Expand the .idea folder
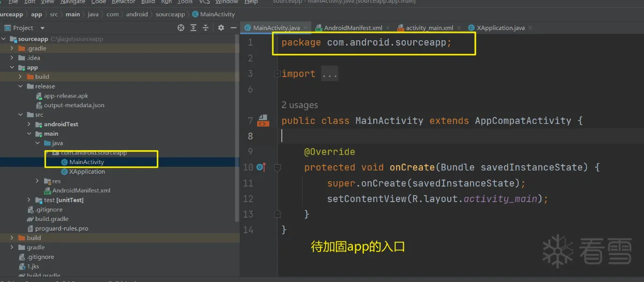This screenshot has height=282, width=644. coord(12,58)
